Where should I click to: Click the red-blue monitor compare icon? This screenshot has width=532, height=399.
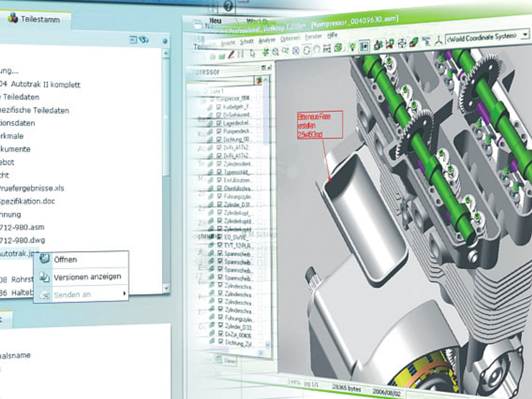click(x=390, y=44)
